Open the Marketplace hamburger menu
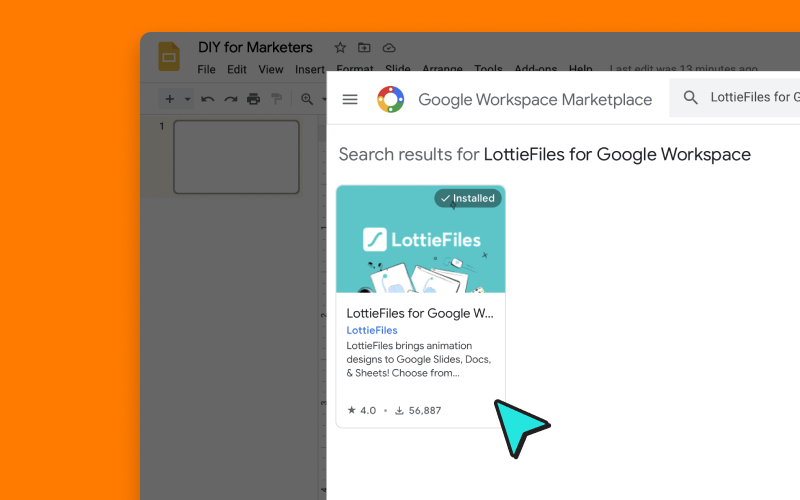 pyautogui.click(x=350, y=99)
